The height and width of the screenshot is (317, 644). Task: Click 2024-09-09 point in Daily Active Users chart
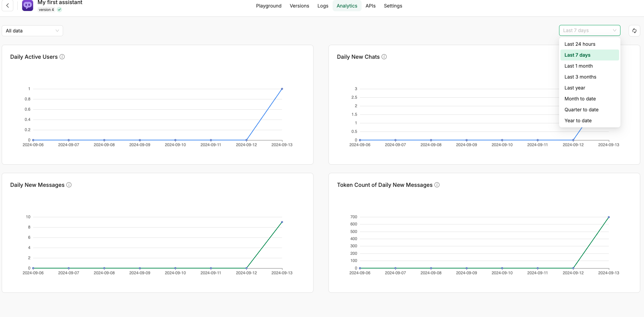(x=140, y=140)
